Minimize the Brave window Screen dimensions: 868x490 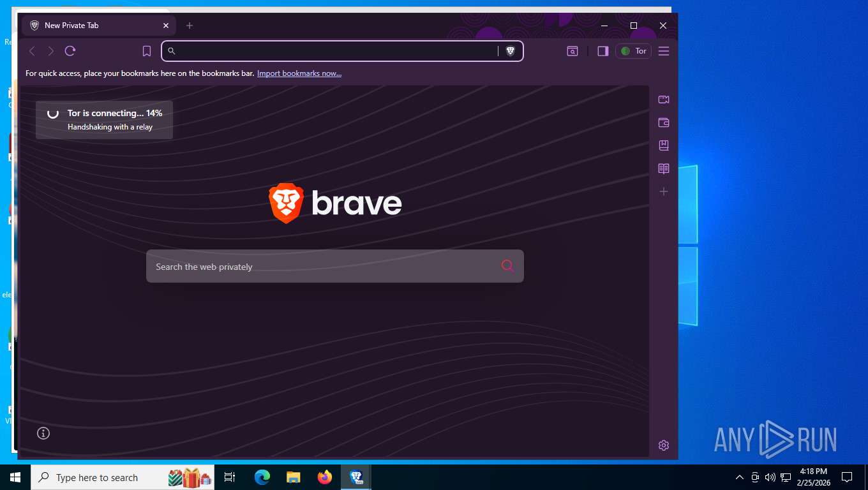click(x=604, y=26)
